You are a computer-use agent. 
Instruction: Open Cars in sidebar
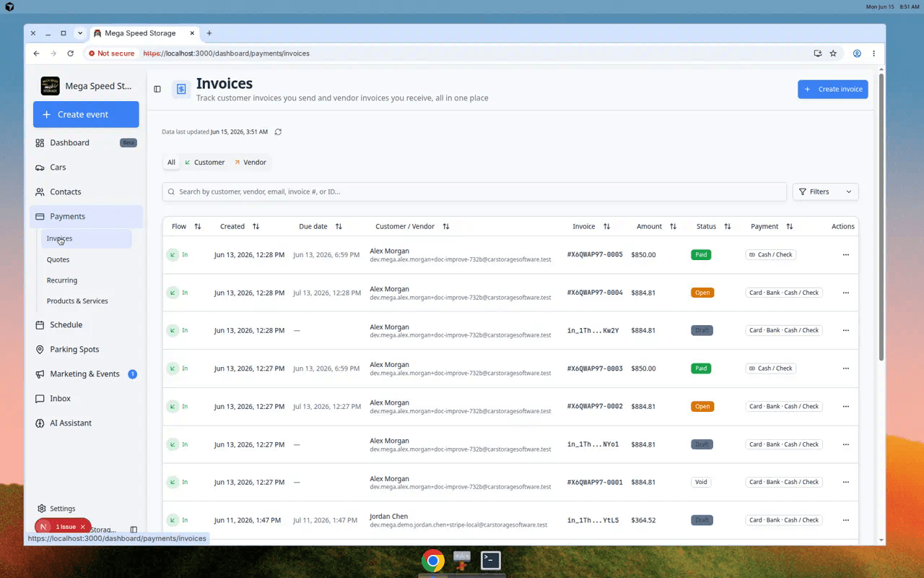[86, 168]
